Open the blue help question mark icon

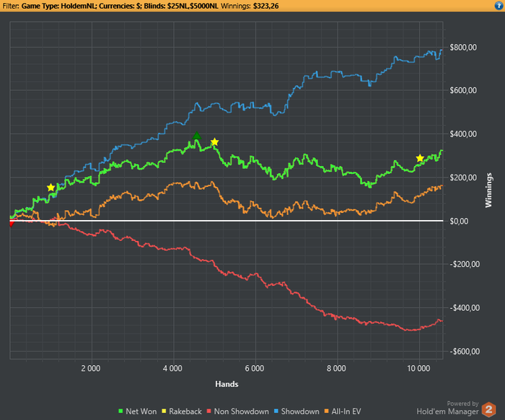point(499,6)
